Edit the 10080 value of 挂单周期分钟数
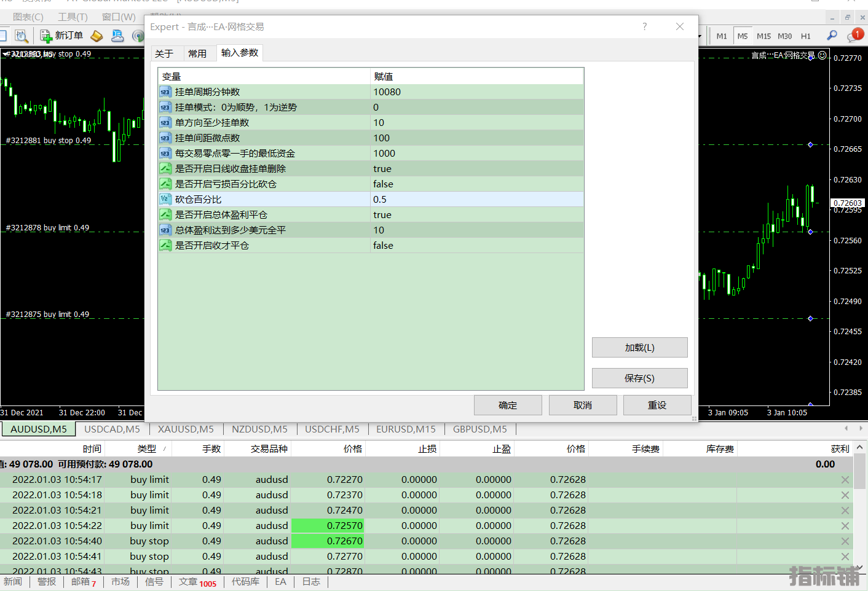 477,92
